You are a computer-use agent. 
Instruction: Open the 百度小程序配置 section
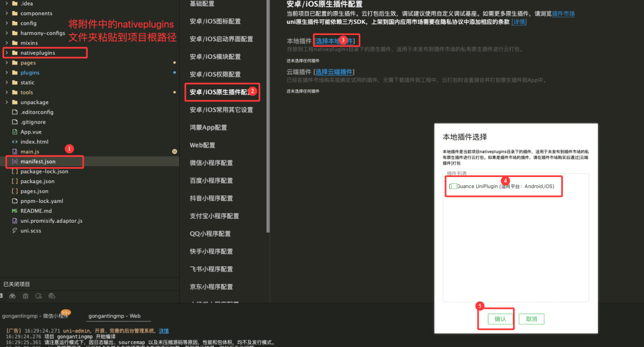(212, 181)
